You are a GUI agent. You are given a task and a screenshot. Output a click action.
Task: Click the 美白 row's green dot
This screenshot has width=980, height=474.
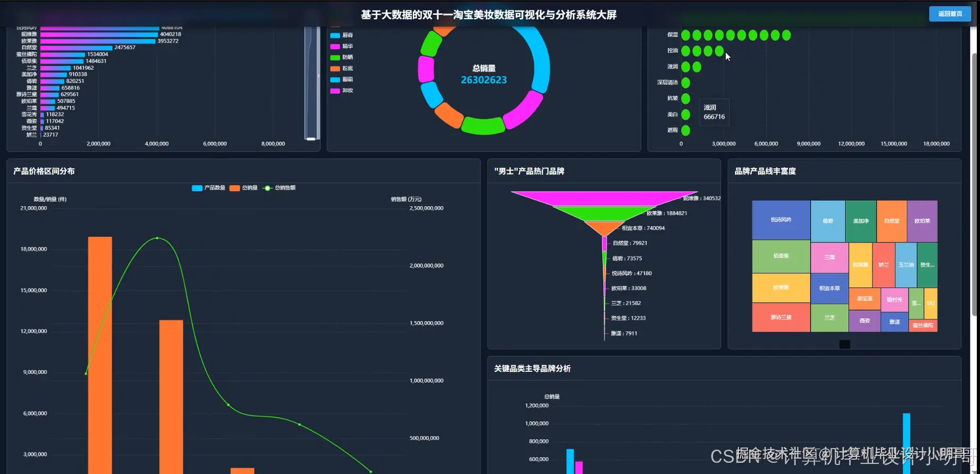tap(685, 114)
